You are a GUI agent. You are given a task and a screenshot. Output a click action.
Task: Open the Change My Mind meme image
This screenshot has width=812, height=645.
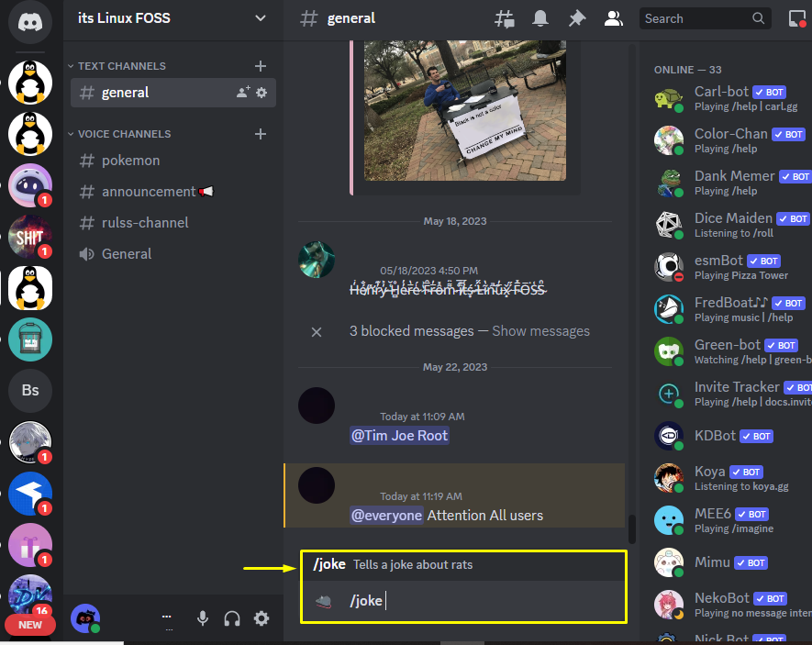click(465, 111)
